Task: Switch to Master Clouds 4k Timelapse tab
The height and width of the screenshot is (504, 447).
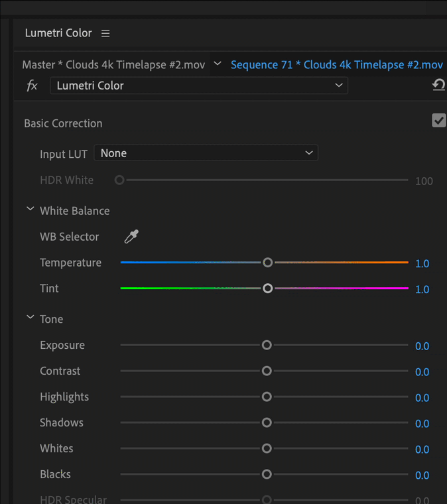Action: [113, 65]
